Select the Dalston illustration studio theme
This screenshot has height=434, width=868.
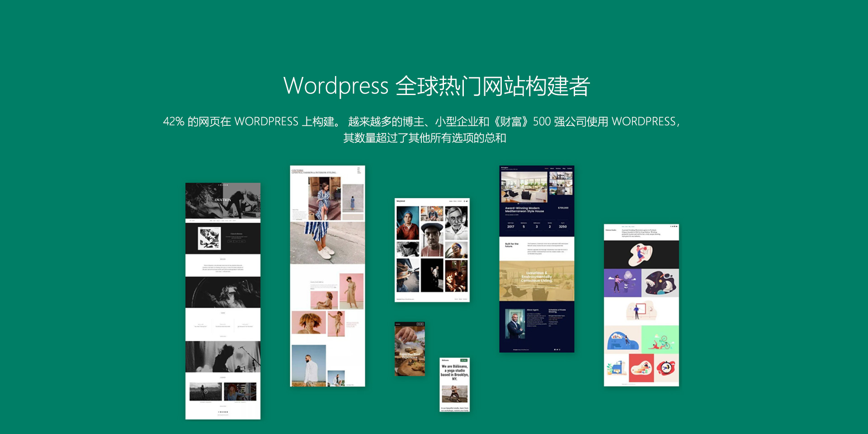coord(641,305)
